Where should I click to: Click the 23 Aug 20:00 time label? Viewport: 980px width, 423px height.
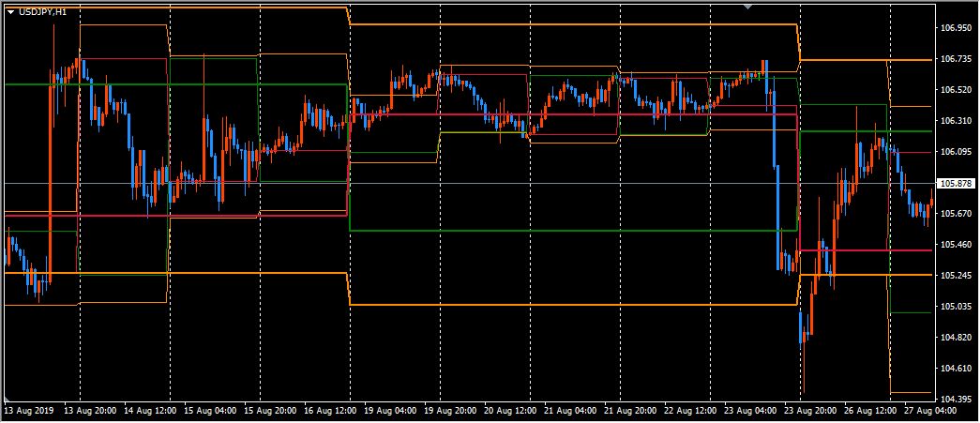(809, 411)
